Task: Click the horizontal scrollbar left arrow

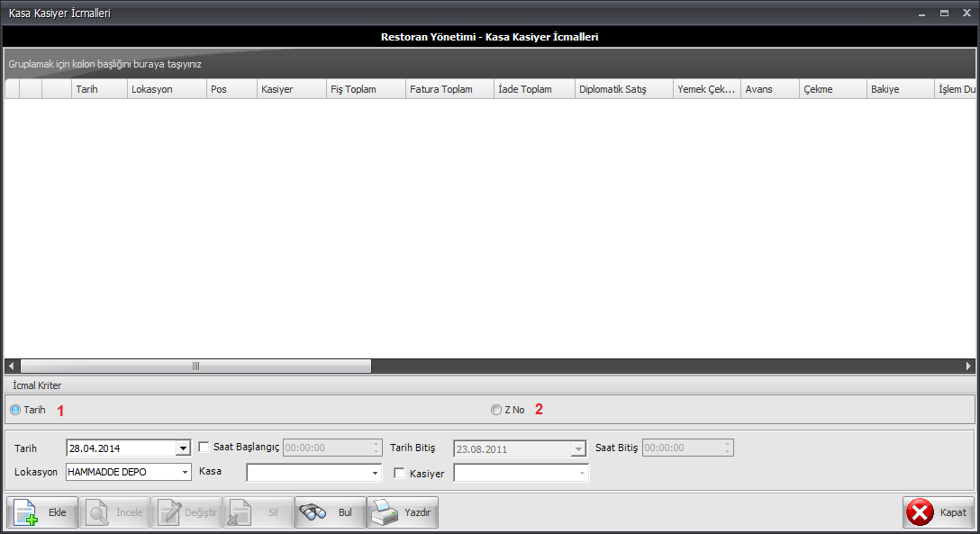Action: coord(12,366)
